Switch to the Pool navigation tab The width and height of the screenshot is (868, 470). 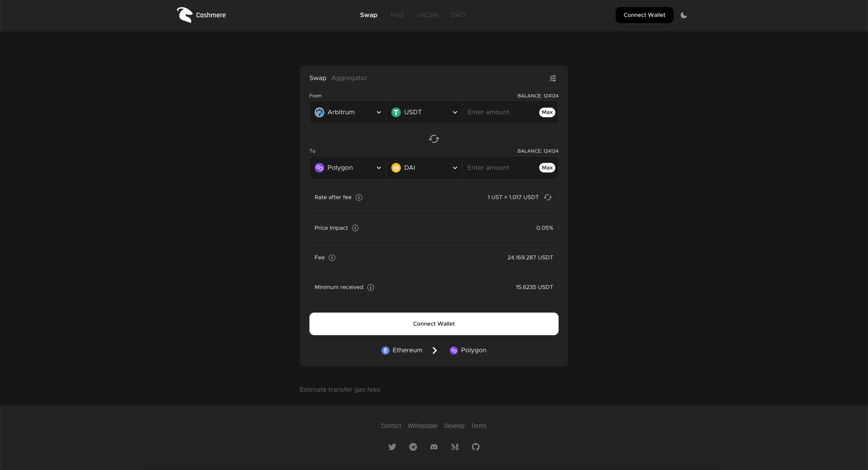click(396, 15)
